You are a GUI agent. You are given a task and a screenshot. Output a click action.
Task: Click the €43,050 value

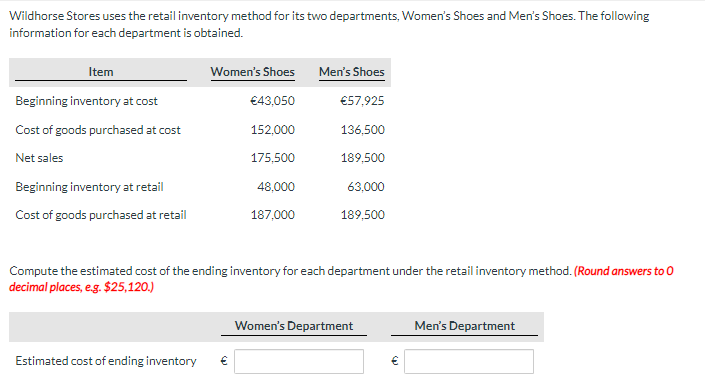tap(272, 101)
